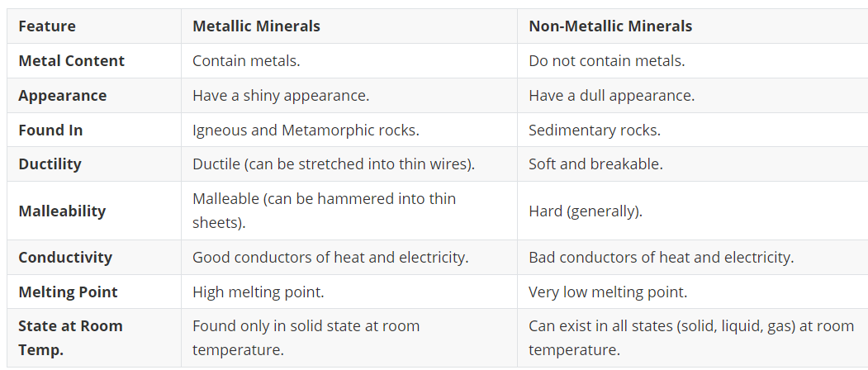Select the 'Hard (generally).' cell
Viewport: 868px width, 370px height.
point(693,211)
